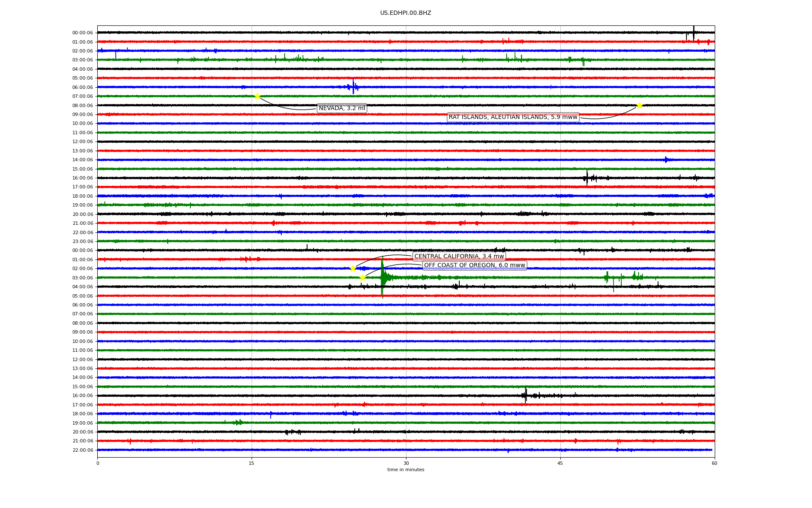
Task: Click the Nevada earthquake star marker
Action: 257,96
